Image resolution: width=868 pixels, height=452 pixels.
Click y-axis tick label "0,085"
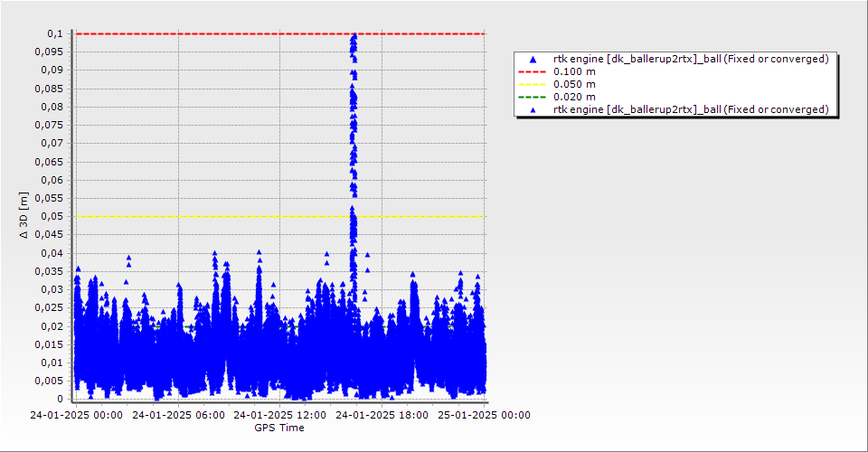(49, 89)
